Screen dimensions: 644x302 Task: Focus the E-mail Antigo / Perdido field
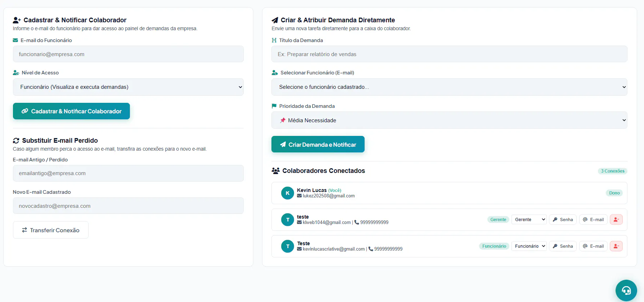pos(128,173)
